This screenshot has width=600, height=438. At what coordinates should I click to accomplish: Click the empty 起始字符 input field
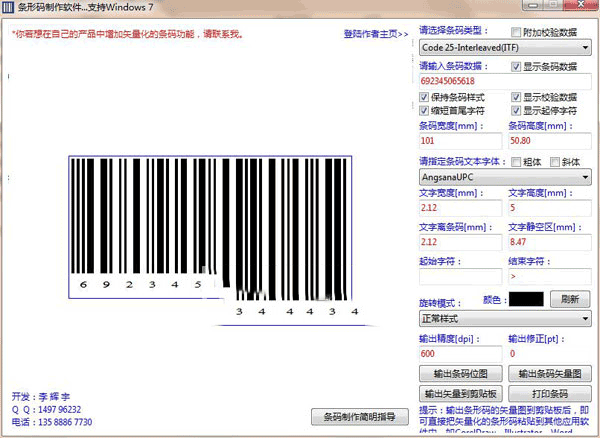pyautogui.click(x=460, y=276)
